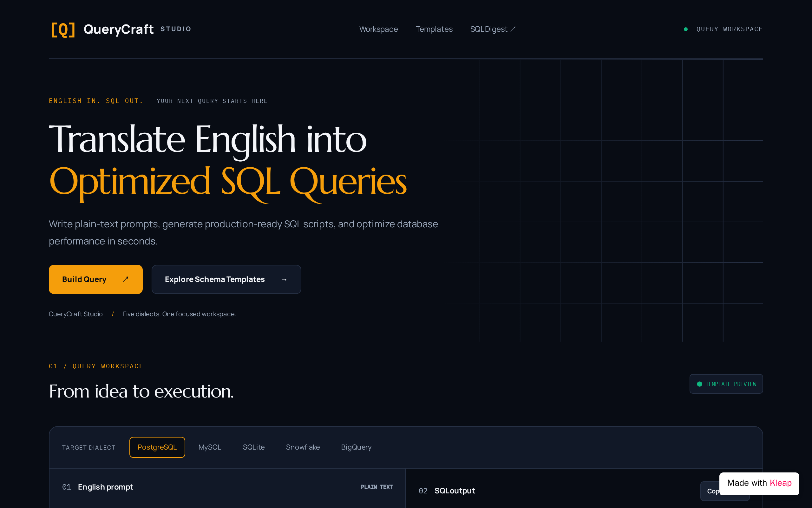Click the TARGET DIALECT label
The width and height of the screenshot is (812, 508).
click(x=88, y=448)
